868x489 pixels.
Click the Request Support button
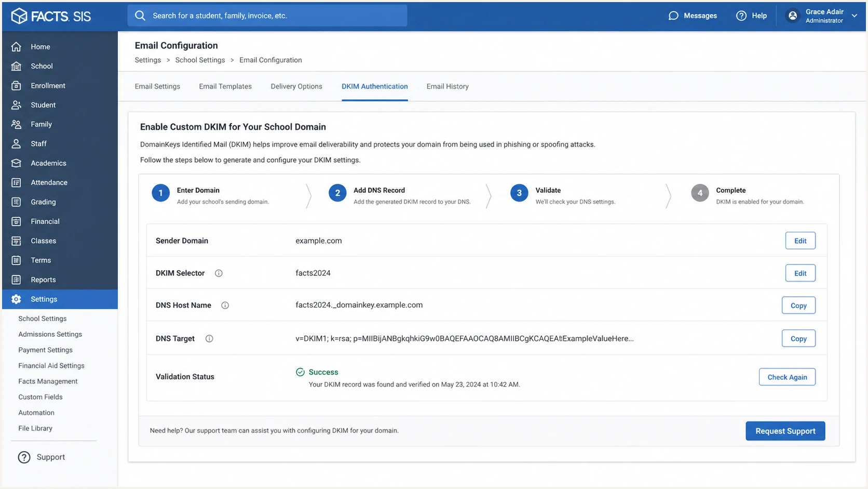(785, 431)
